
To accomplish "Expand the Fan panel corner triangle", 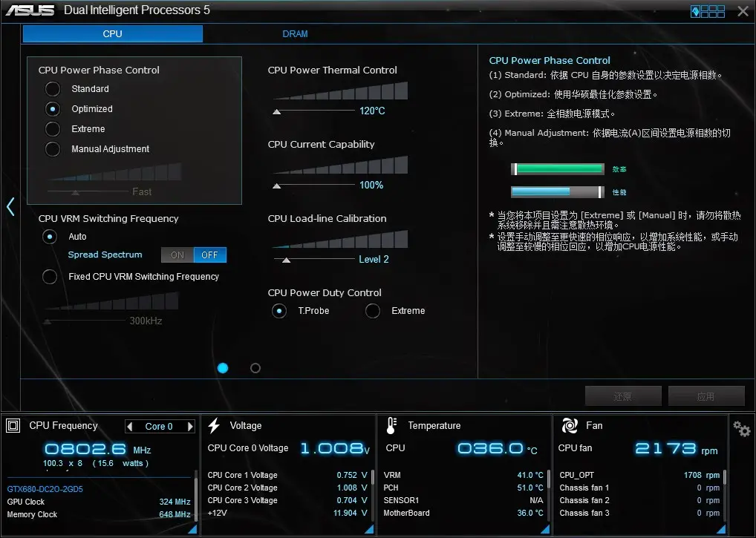I will pyautogui.click(x=721, y=529).
